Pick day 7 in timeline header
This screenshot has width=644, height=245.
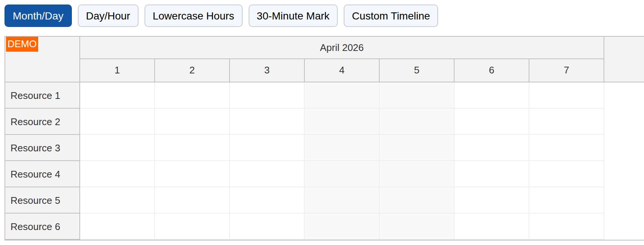pos(566,70)
